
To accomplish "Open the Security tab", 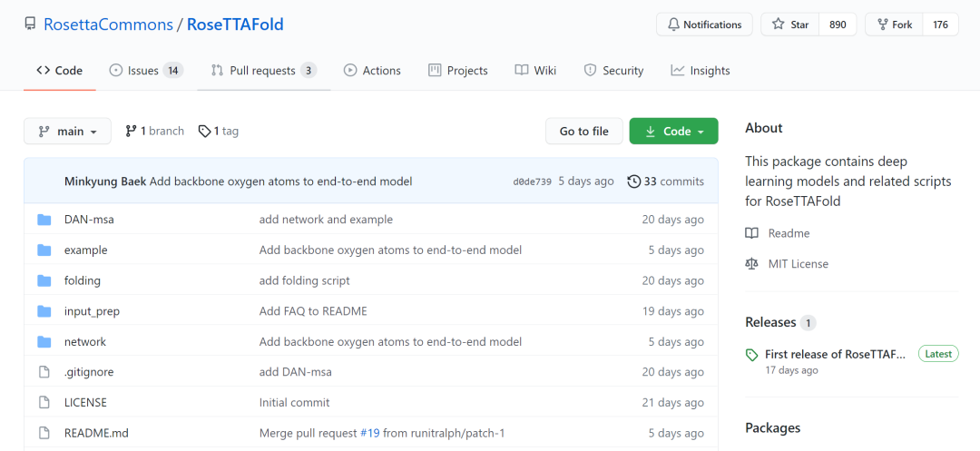I will 613,71.
